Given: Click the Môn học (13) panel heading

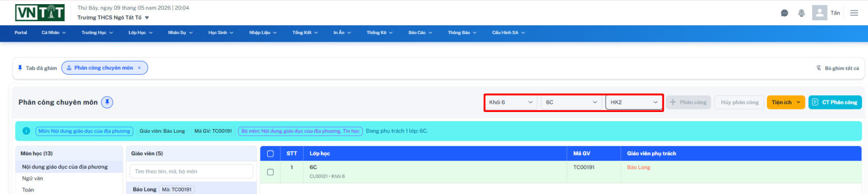Looking at the screenshot, I should (37, 153).
